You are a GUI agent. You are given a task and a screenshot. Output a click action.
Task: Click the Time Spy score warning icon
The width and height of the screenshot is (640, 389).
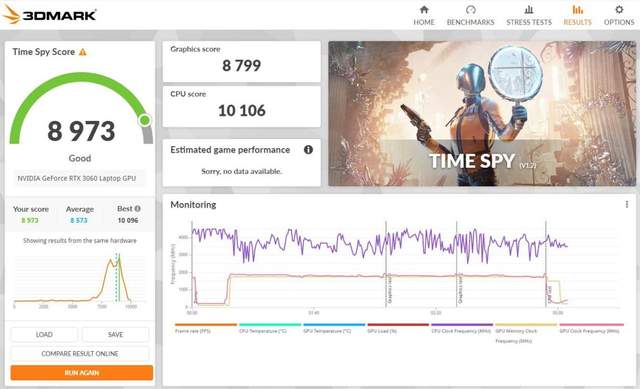[83, 52]
